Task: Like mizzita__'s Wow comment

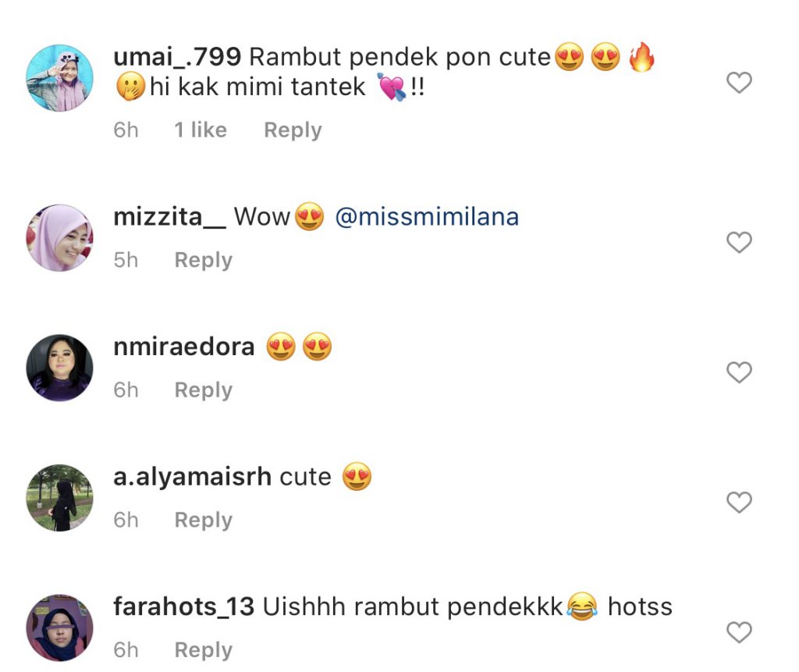Action: pyautogui.click(x=739, y=242)
